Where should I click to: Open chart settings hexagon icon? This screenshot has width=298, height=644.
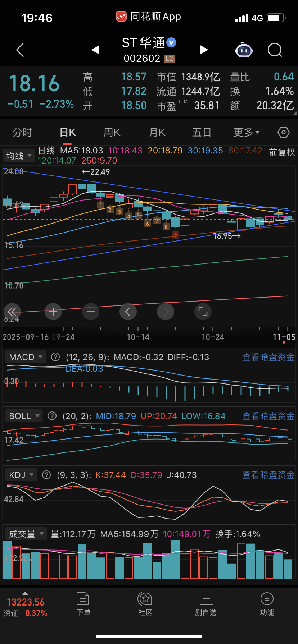284,133
